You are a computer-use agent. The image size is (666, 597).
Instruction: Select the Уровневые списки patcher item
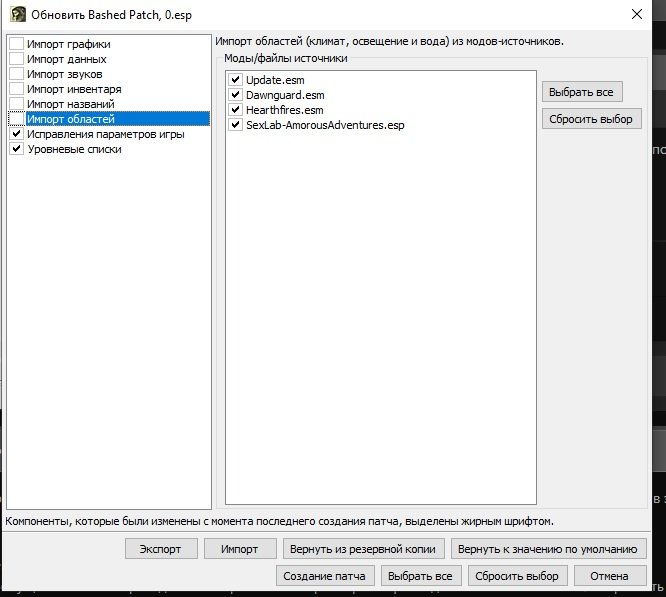75,149
